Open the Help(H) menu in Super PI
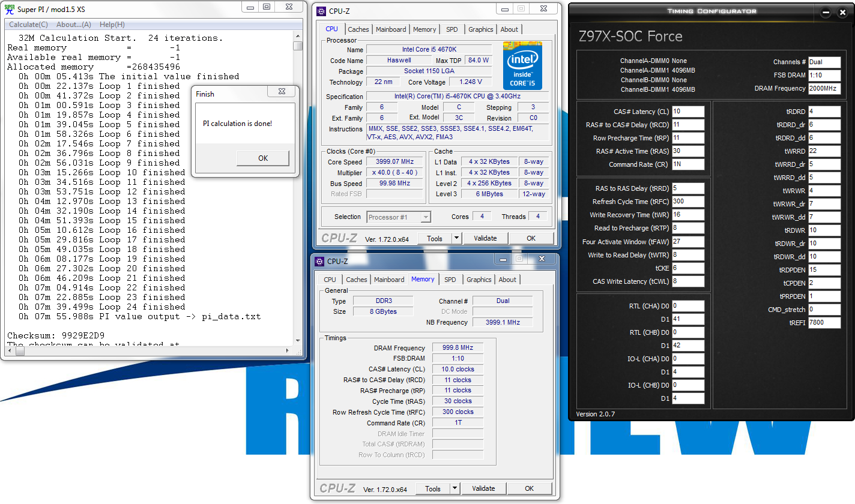This screenshot has height=504, width=855. pos(112,25)
